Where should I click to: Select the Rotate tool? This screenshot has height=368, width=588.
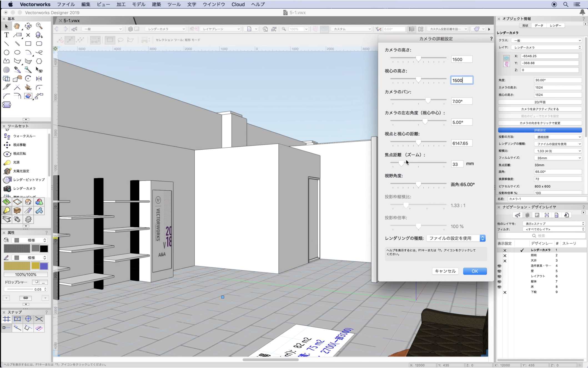point(28,79)
